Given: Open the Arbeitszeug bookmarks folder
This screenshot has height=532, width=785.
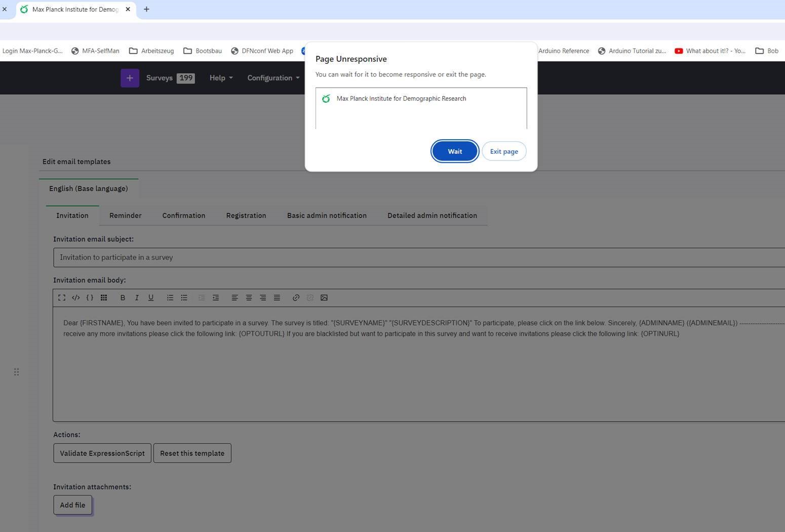Looking at the screenshot, I should point(151,51).
